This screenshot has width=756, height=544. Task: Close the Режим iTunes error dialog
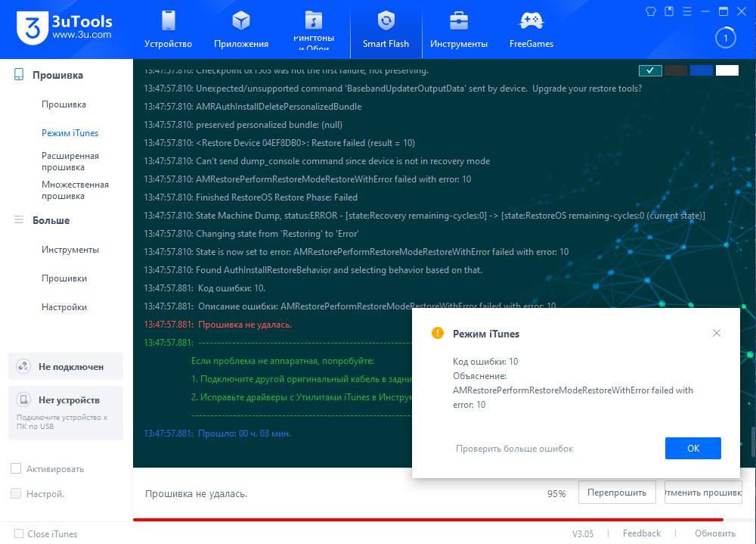click(717, 333)
